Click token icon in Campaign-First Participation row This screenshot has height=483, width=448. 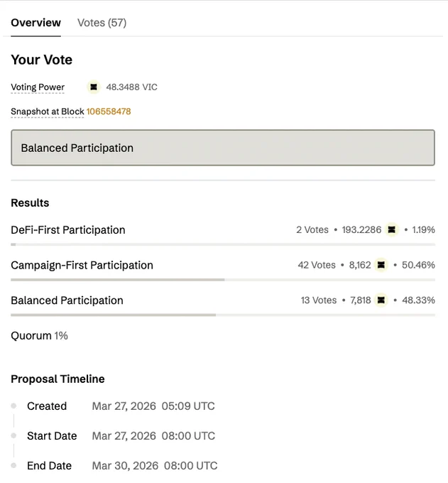click(x=381, y=265)
